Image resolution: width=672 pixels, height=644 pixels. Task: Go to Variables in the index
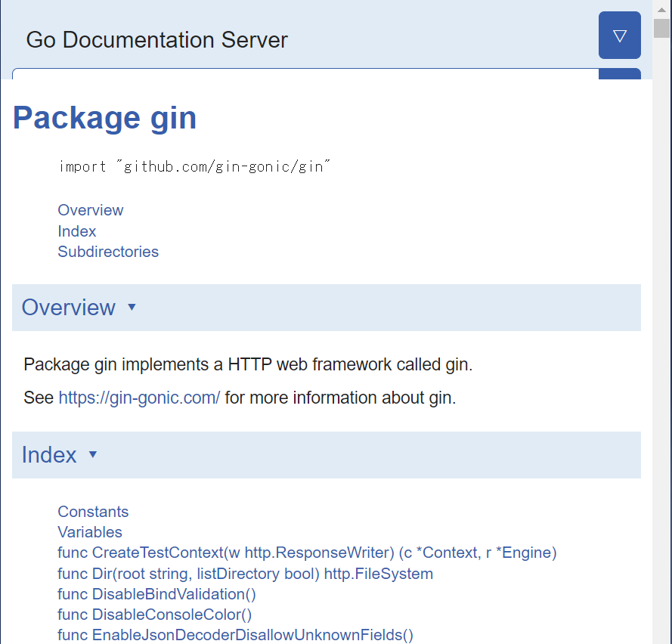90,532
